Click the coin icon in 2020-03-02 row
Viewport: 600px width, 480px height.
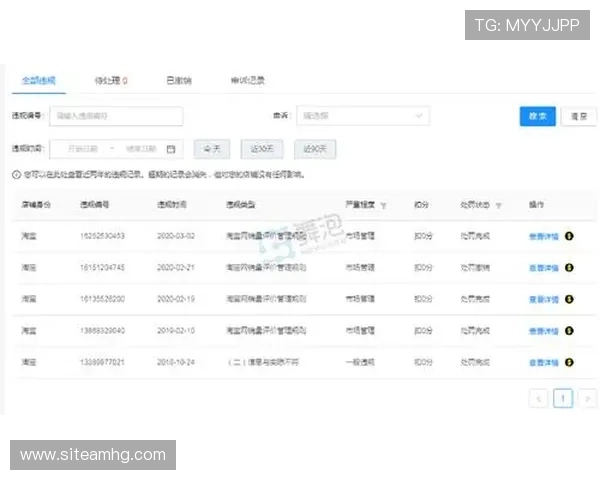pos(569,236)
